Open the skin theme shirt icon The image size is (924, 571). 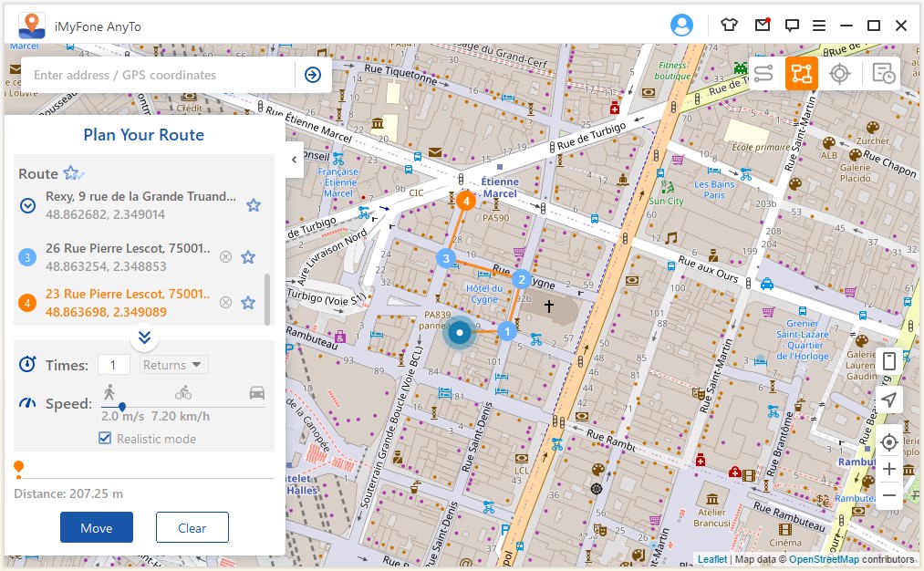(729, 26)
